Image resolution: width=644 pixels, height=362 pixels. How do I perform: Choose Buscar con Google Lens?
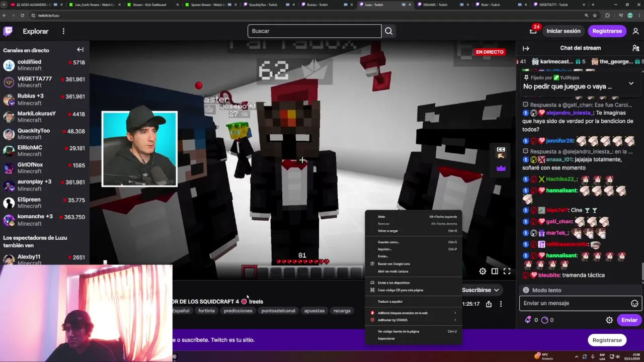[x=413, y=263]
